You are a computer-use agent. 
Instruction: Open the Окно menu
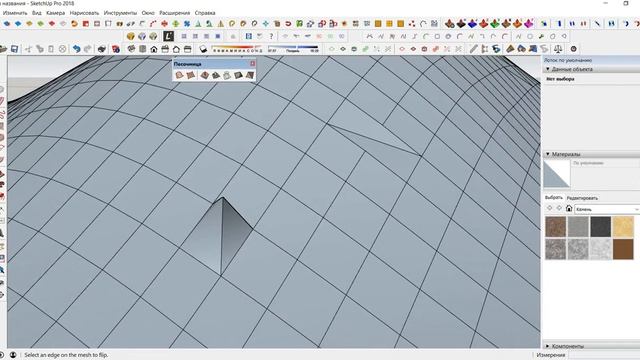point(148,13)
